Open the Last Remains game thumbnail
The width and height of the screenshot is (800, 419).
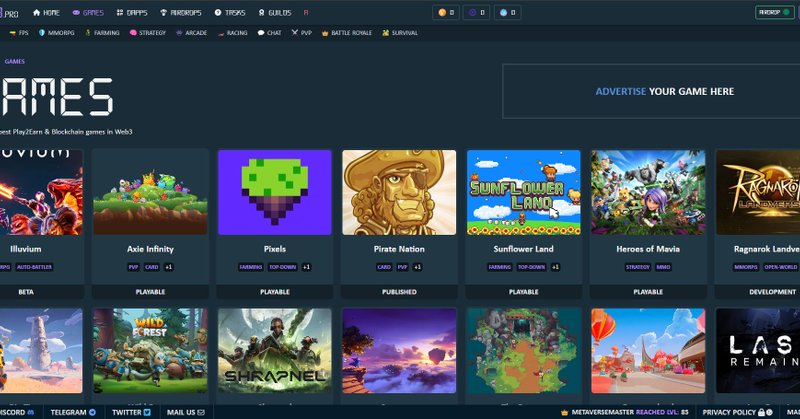click(x=758, y=351)
